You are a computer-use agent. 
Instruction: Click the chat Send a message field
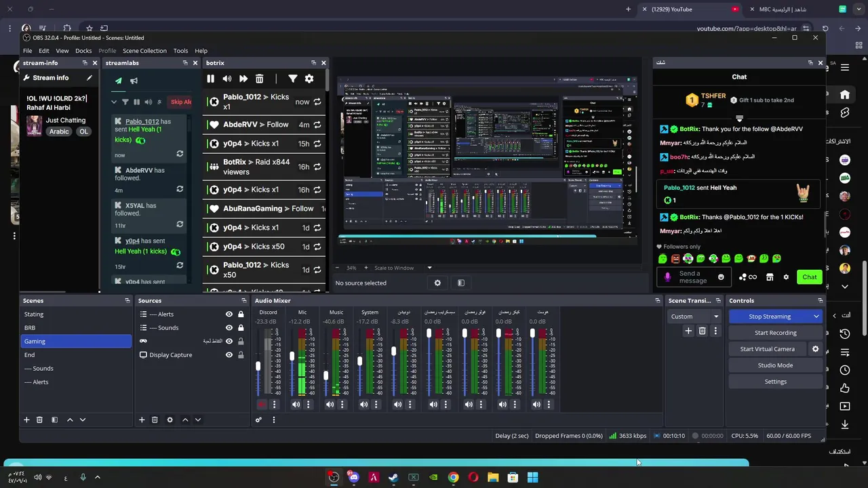[693, 277]
